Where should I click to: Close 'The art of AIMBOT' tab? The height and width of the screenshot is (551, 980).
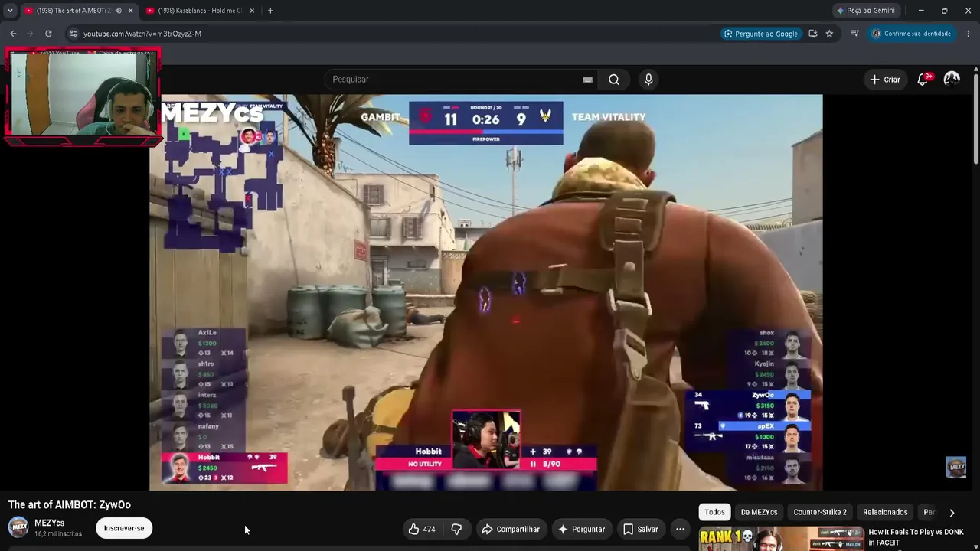[x=130, y=11]
